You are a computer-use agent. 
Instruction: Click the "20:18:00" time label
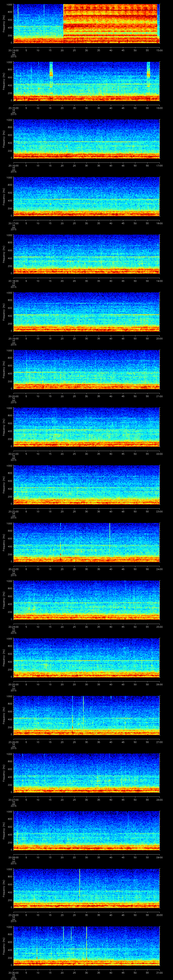click(13, 281)
